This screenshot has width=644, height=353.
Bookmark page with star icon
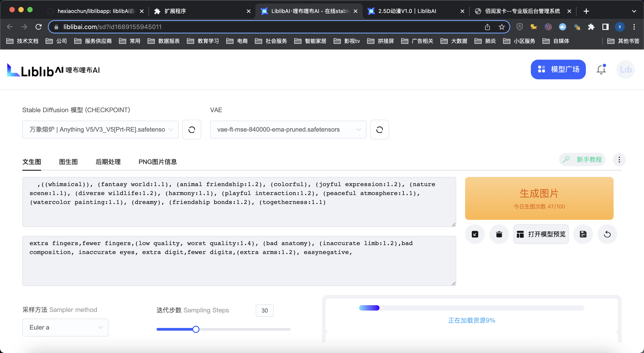point(502,27)
